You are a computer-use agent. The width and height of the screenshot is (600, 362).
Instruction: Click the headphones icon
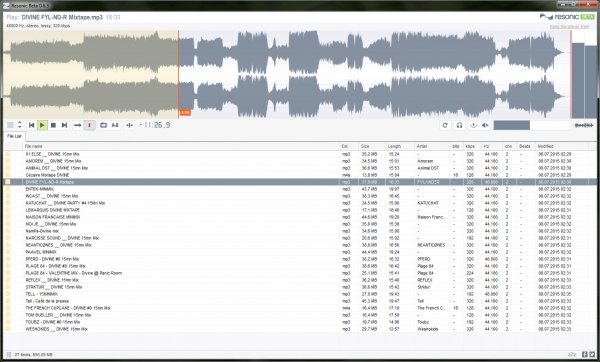tap(459, 125)
